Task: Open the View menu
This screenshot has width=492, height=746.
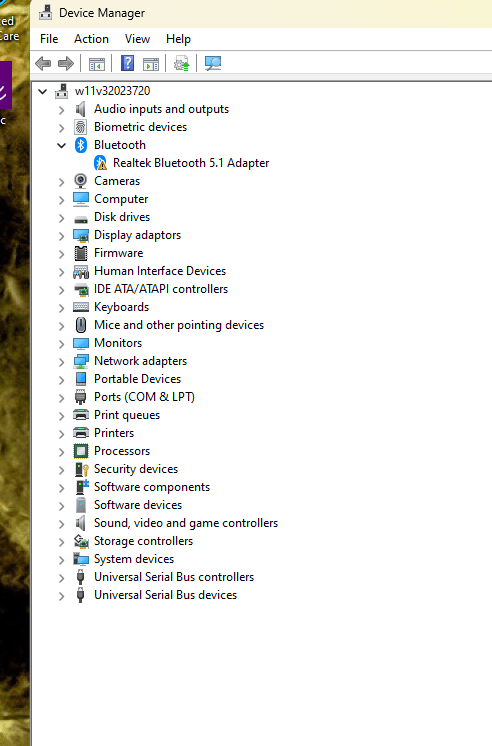Action: click(138, 39)
